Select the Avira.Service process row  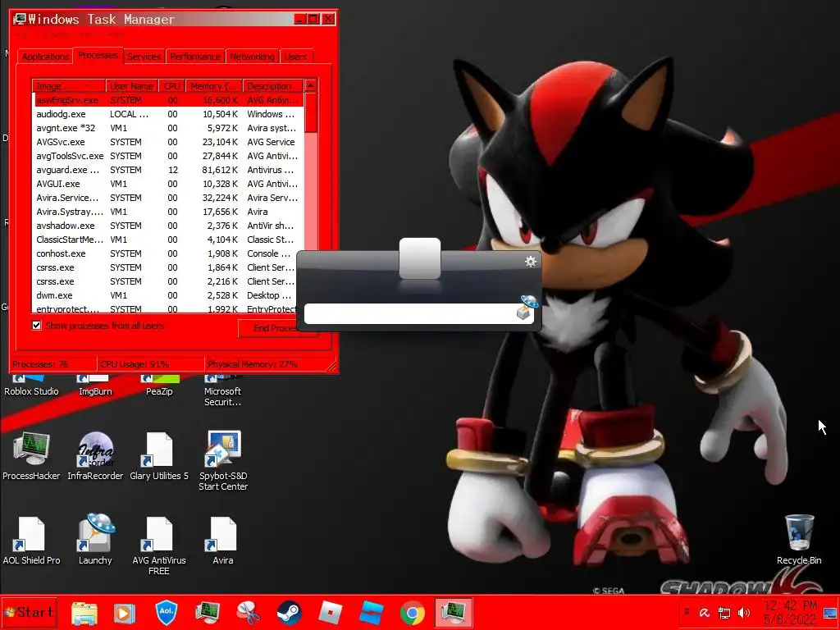167,198
